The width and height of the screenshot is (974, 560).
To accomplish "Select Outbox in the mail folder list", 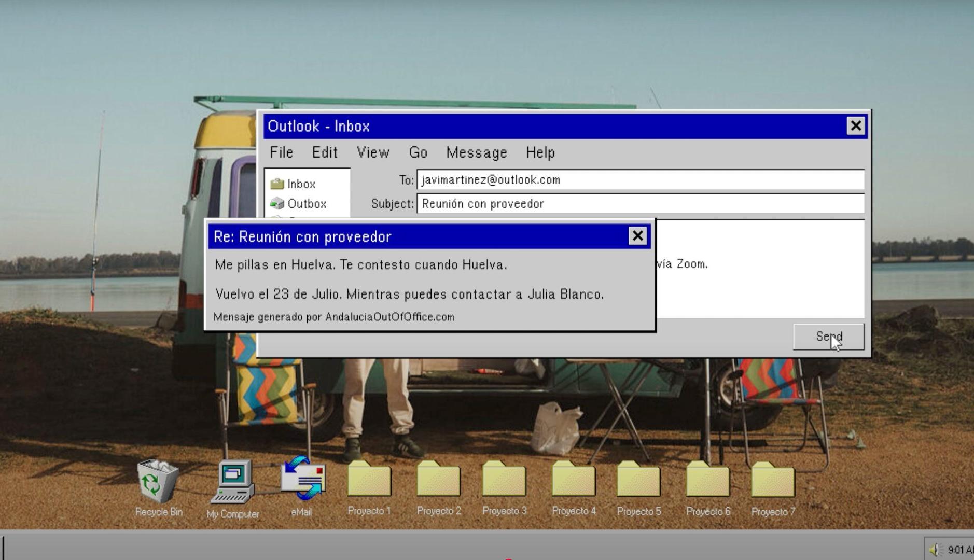I will (x=306, y=204).
